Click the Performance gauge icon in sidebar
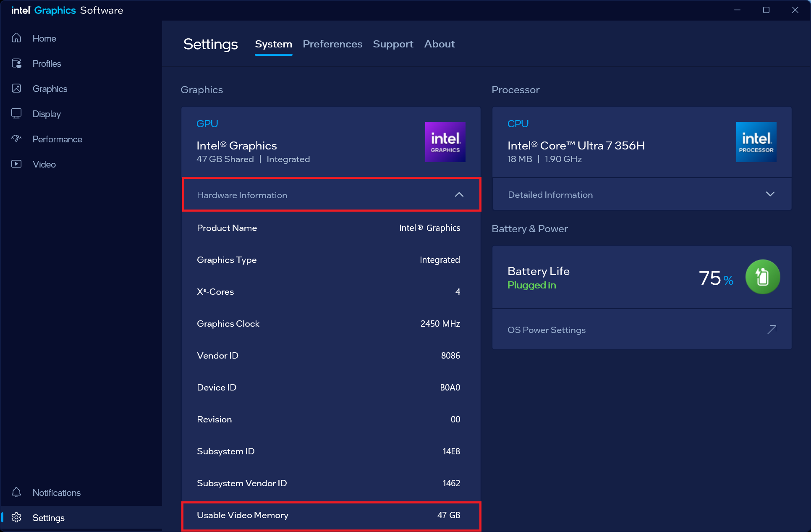811x532 pixels. (16, 139)
